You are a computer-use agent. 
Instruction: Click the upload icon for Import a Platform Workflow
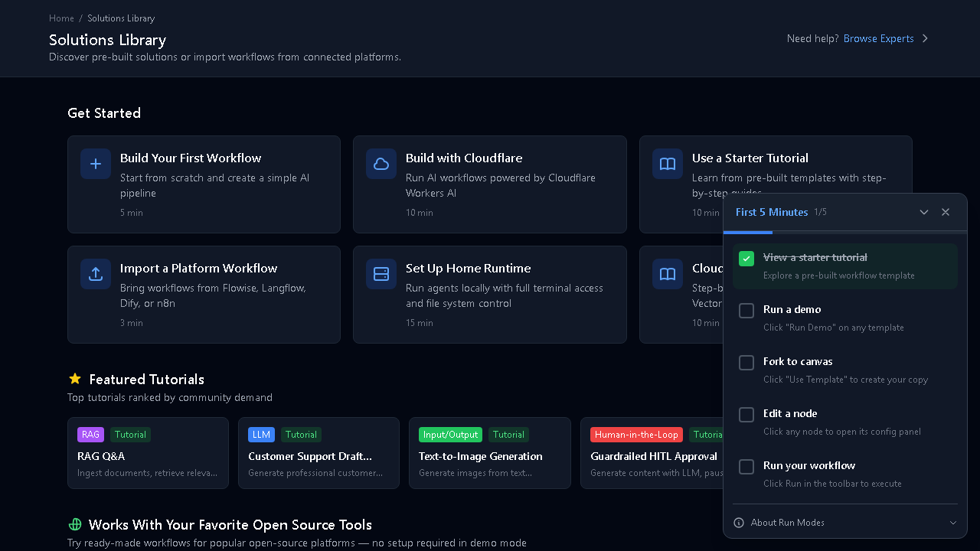coord(96,274)
